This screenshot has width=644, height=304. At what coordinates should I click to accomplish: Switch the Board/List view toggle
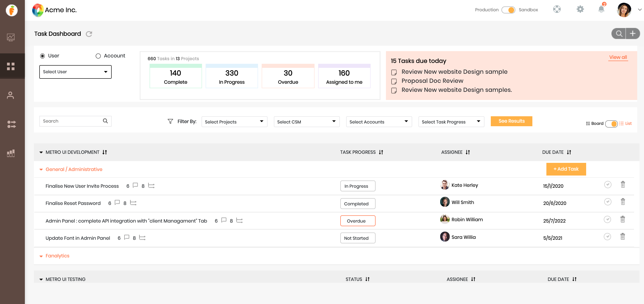(611, 123)
